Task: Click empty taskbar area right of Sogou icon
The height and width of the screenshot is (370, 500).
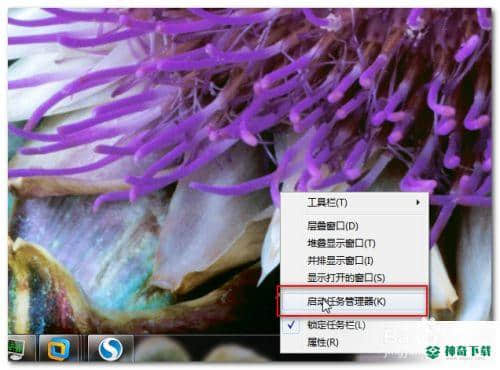Action: click(207, 348)
